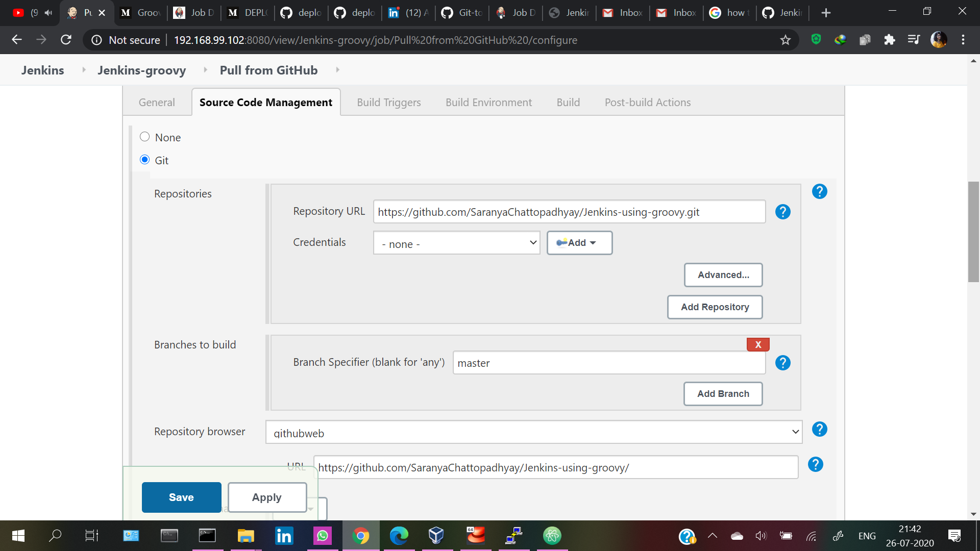Viewport: 980px width, 551px height.
Task: Open the Credentials none dropdown
Action: click(x=456, y=243)
